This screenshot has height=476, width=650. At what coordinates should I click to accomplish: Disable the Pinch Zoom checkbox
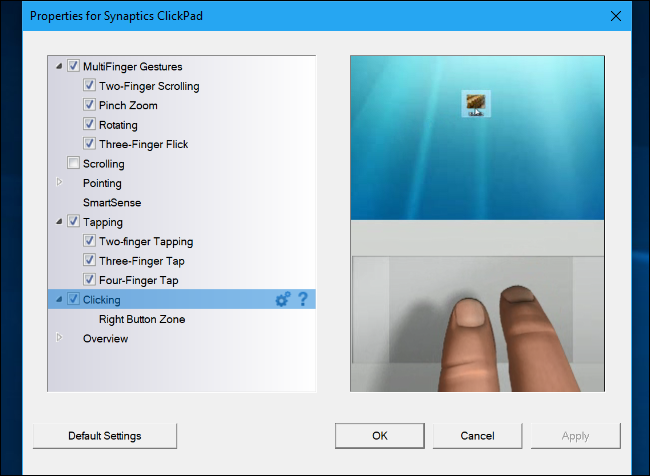coord(89,105)
